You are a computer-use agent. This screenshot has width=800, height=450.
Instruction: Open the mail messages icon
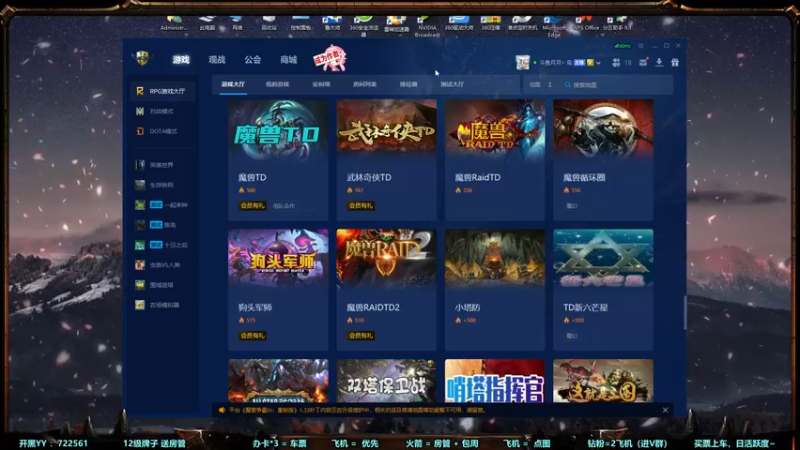[643, 62]
